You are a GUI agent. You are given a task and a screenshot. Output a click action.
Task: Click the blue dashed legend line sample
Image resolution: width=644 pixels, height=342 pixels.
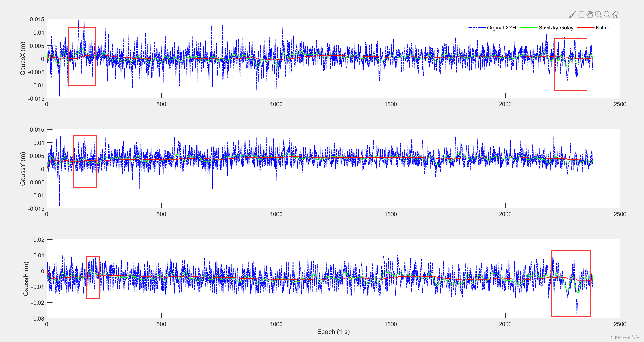(x=477, y=28)
